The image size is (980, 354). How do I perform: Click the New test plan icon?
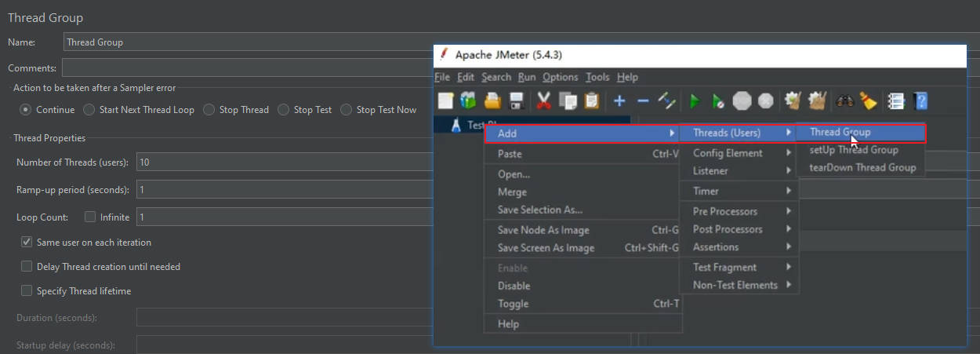coord(445,101)
